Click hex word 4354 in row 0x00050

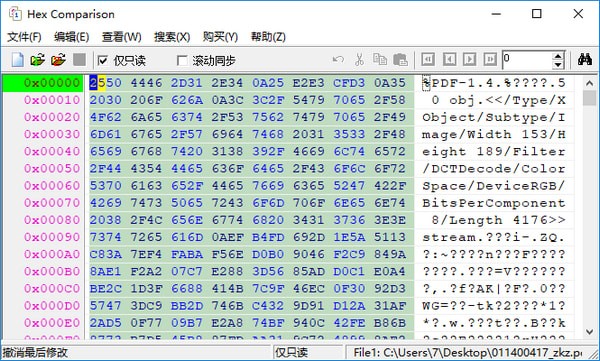click(x=146, y=168)
